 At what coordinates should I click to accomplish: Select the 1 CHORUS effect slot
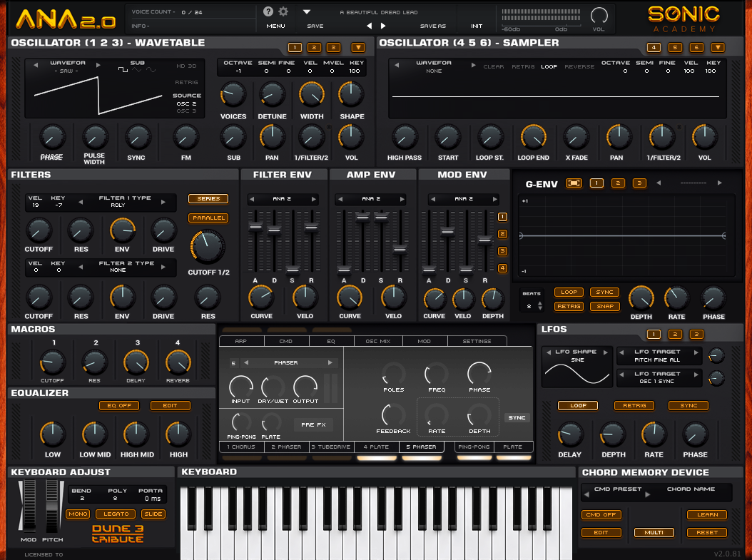[x=240, y=447]
